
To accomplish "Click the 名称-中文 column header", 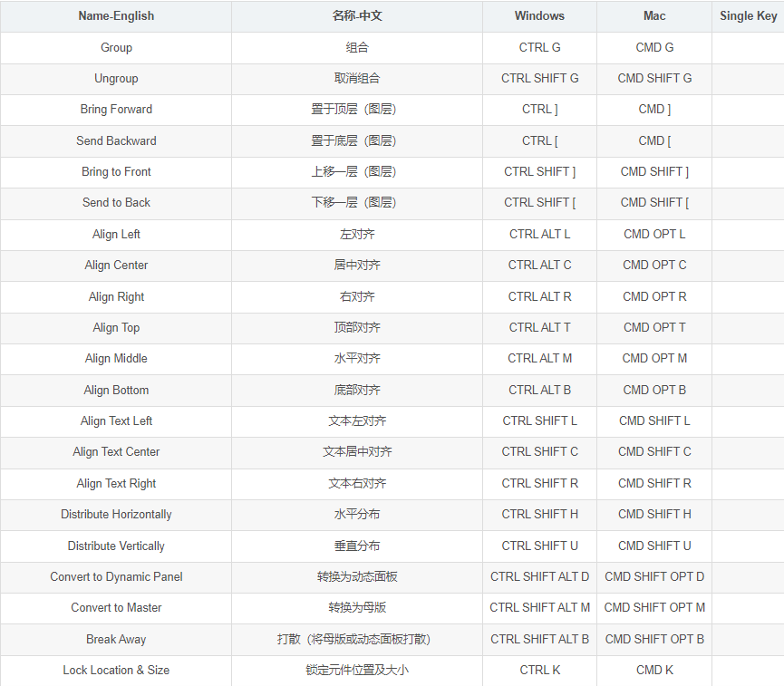I will [357, 15].
